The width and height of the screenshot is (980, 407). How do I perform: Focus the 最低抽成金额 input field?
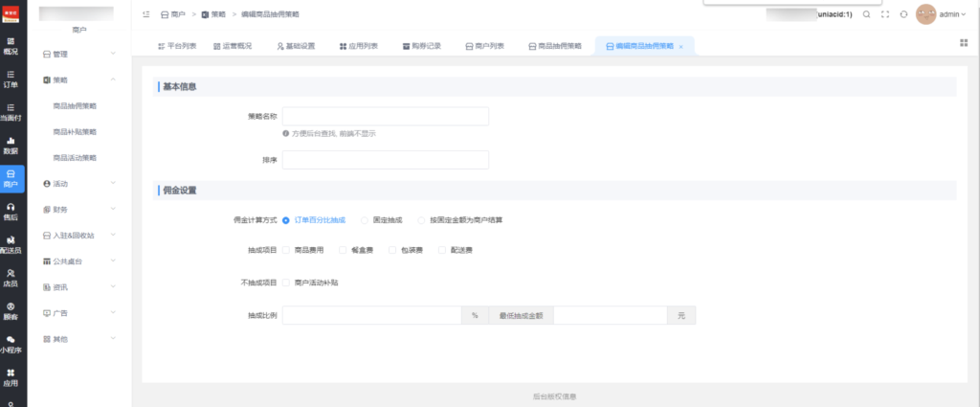[610, 315]
